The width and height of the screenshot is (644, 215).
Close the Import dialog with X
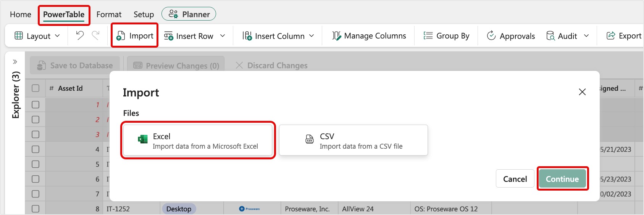[x=582, y=92]
